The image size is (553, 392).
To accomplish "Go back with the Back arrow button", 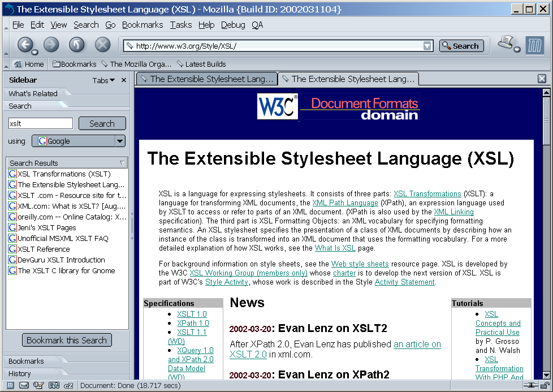I will pos(25,45).
